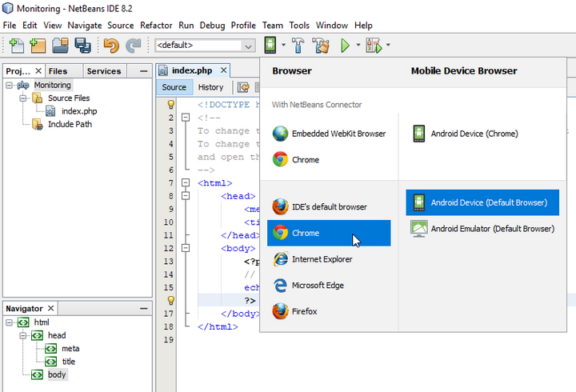
Task: Collapse the head node in Navigator
Action: click(22, 335)
